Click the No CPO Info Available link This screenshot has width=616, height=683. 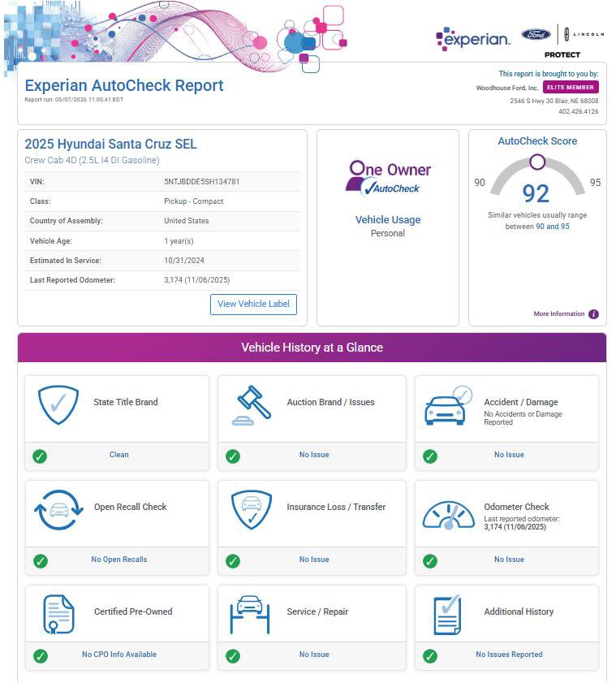(x=118, y=655)
